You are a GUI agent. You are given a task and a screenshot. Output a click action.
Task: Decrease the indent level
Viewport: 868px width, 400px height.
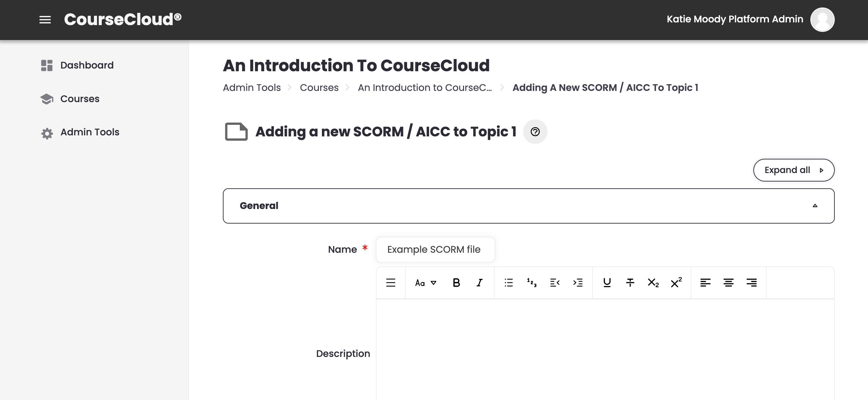pyautogui.click(x=554, y=283)
